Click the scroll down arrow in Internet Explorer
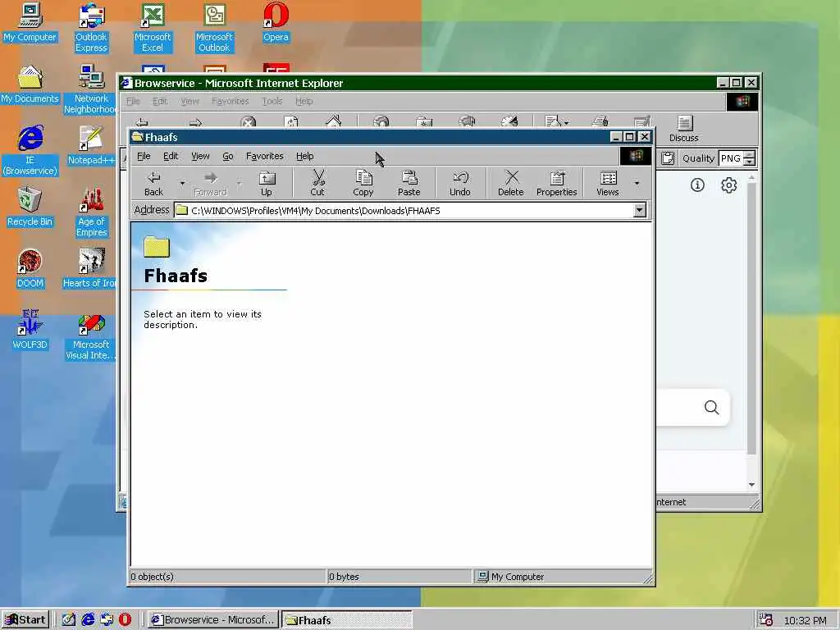This screenshot has height=630, width=840. click(751, 485)
